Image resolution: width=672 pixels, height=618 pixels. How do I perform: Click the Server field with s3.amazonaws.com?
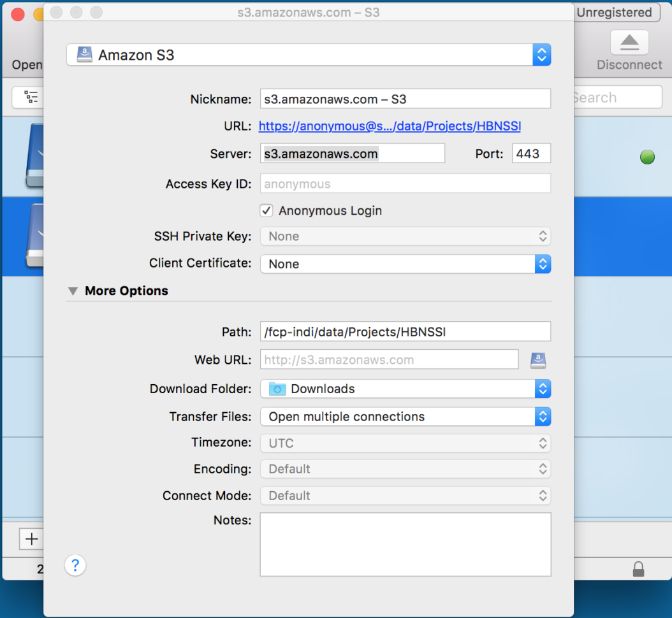click(353, 154)
